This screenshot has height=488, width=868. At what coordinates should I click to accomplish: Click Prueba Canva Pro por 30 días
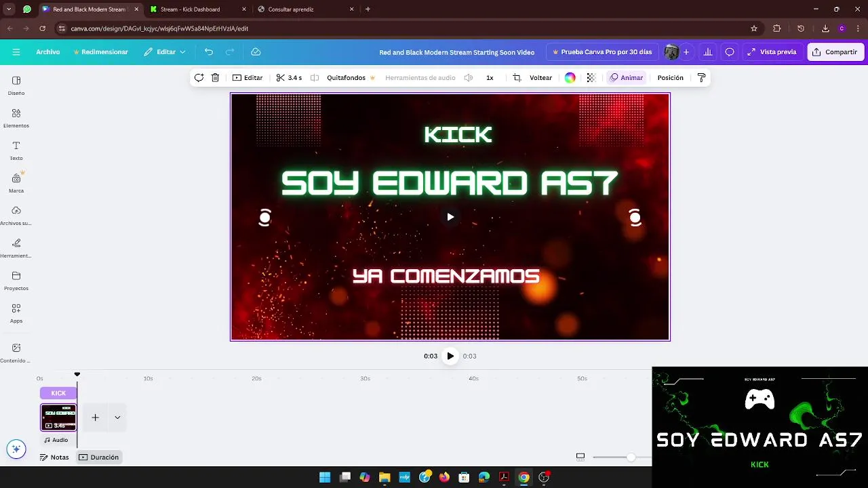click(x=602, y=52)
